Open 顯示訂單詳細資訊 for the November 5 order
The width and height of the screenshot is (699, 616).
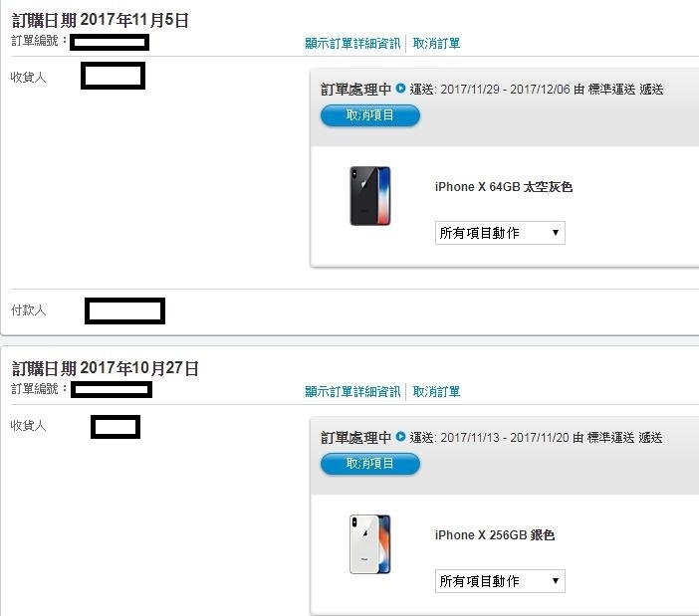pyautogui.click(x=352, y=44)
